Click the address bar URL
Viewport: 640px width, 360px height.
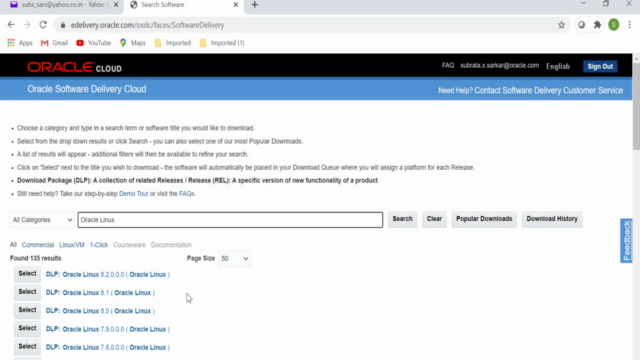[147, 25]
